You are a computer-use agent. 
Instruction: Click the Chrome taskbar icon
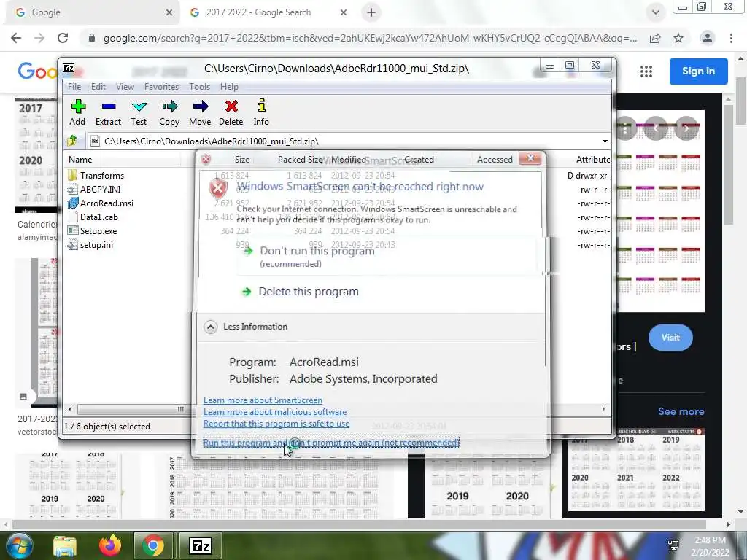(x=153, y=545)
